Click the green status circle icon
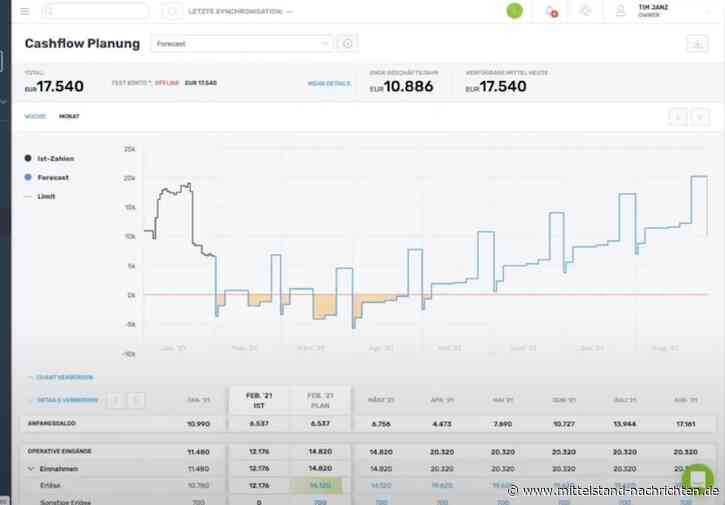This screenshot has width=725, height=505. pyautogui.click(x=514, y=11)
